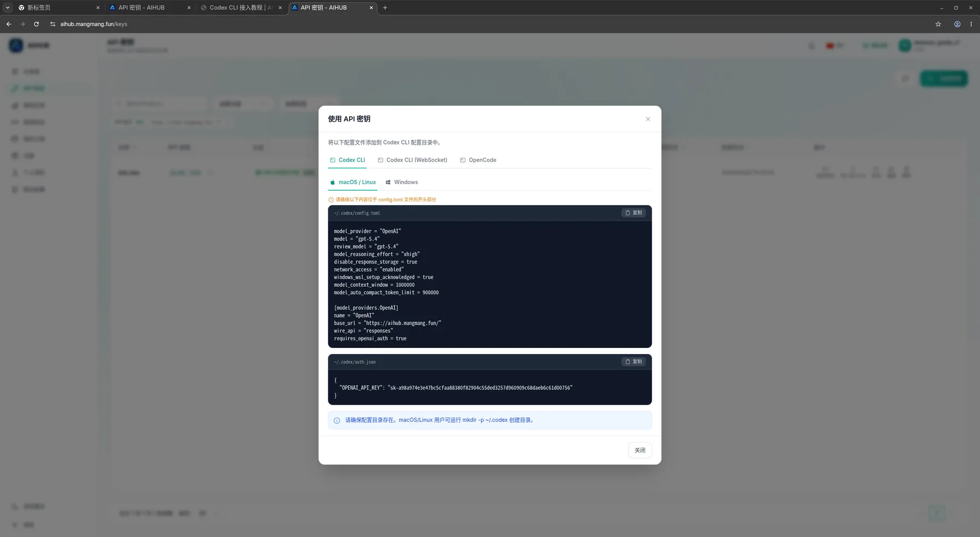
Task: Bookmark this page with the star icon
Action: point(938,24)
